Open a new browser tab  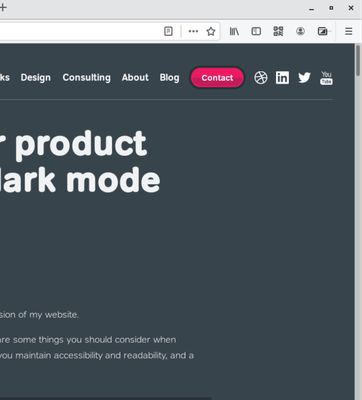click(x=3, y=7)
